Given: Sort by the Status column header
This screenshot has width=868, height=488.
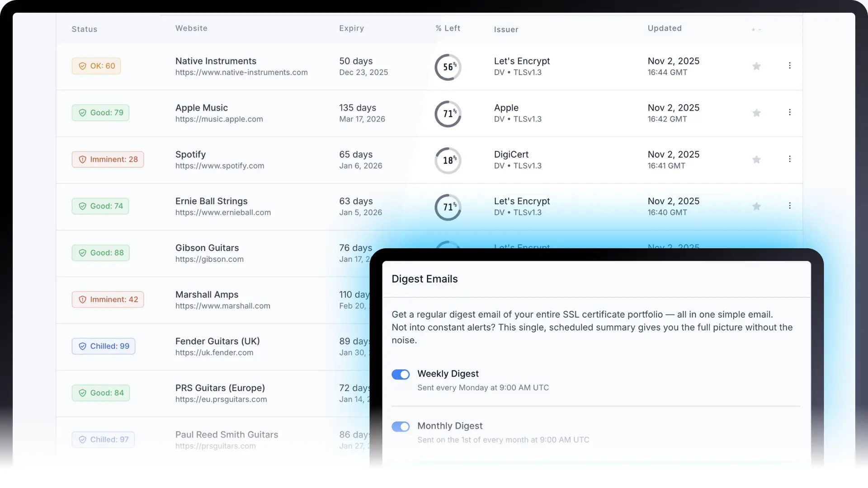Looking at the screenshot, I should coord(85,29).
